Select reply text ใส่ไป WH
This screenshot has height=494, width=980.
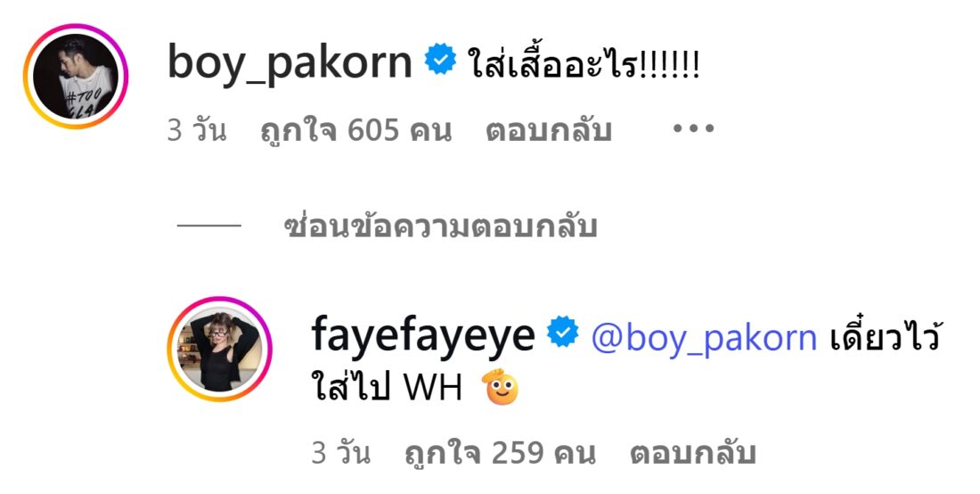tap(387, 387)
